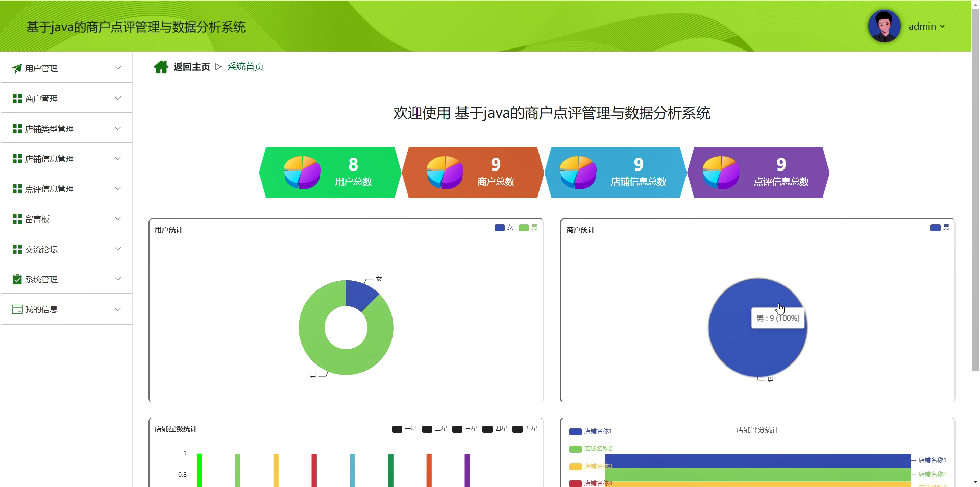Screen dimensions: 980x487
Task: Expand the 交流论坛 menu
Action: (118, 249)
